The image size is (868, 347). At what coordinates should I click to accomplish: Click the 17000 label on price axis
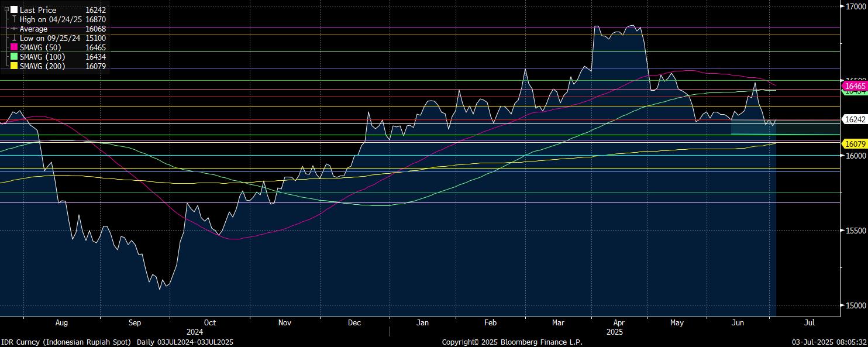(855, 6)
